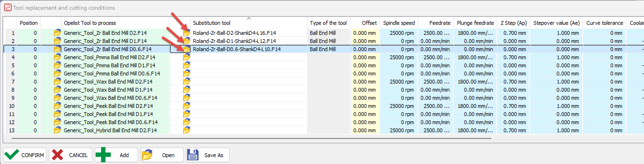
Task: Browse substitution tool folder icon in row 10
Action: pyautogui.click(x=186, y=106)
